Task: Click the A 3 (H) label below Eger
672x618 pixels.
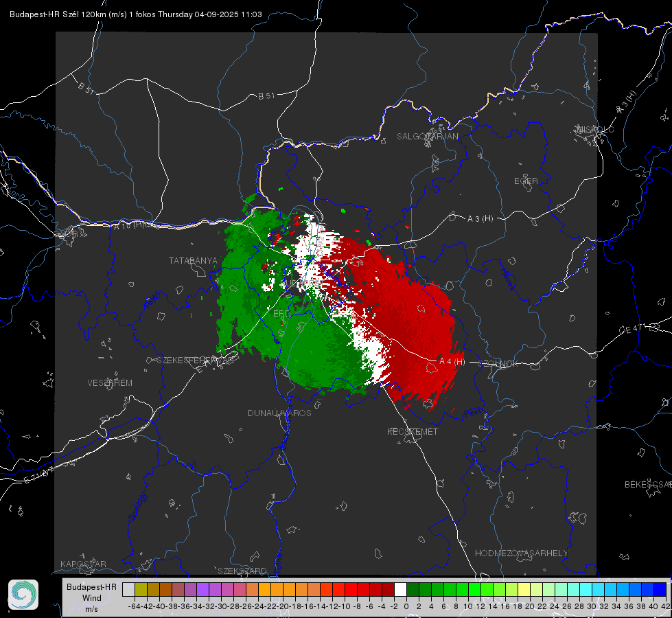Action: point(480,219)
